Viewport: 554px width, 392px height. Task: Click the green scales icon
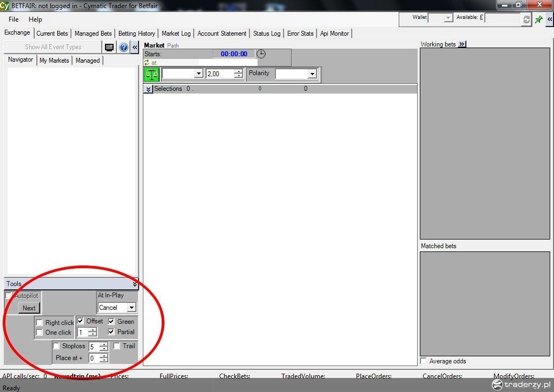pos(152,74)
